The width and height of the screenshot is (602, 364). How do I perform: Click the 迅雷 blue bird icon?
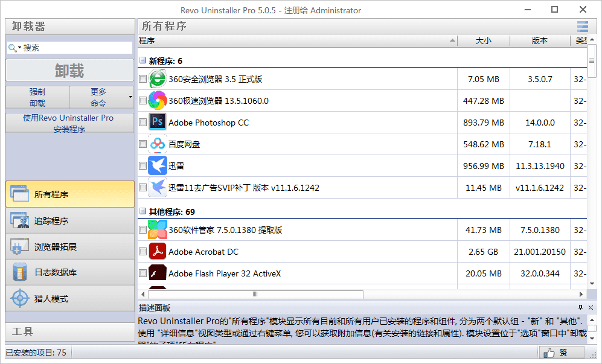pyautogui.click(x=158, y=166)
